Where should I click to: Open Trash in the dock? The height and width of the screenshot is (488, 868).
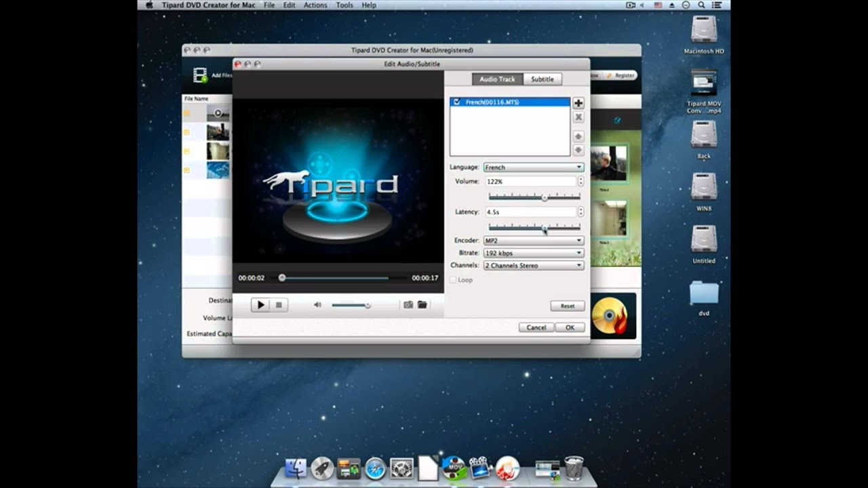(x=574, y=468)
